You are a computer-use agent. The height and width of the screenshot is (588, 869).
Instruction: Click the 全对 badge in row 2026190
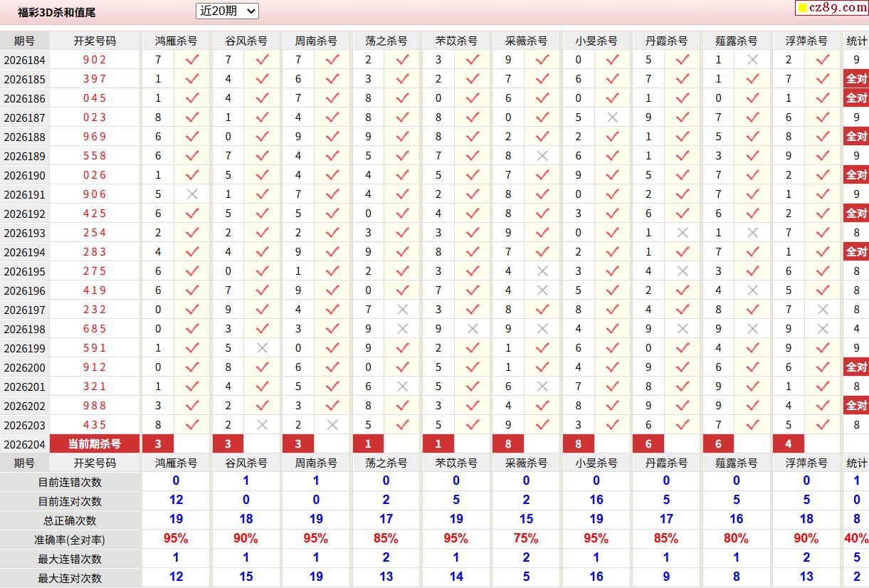[856, 175]
